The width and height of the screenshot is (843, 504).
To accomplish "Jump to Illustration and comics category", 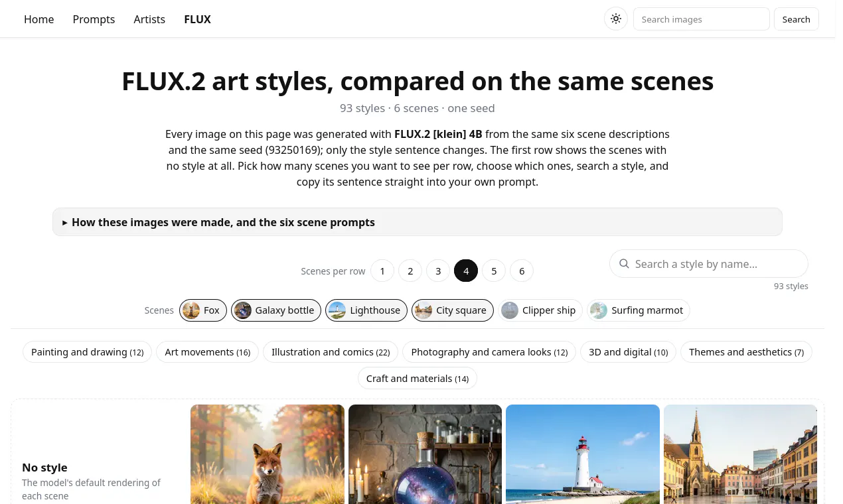I will point(331,352).
